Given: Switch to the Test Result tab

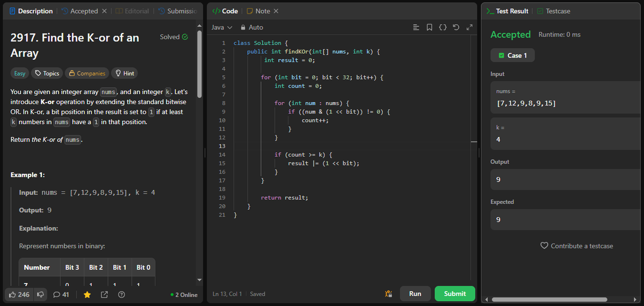Looking at the screenshot, I should click(x=507, y=11).
